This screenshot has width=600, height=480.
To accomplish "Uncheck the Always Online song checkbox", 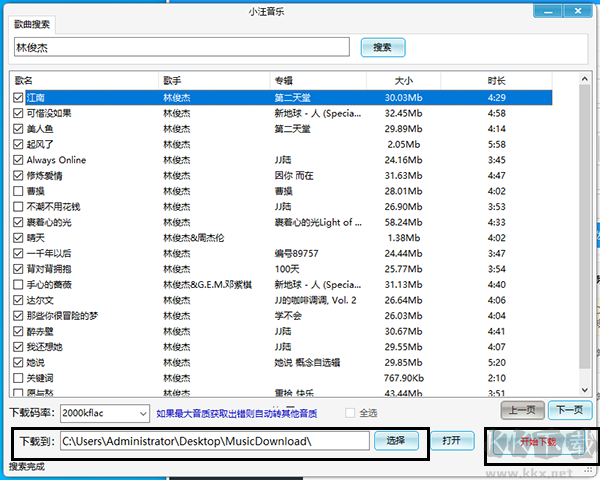I will 18,160.
